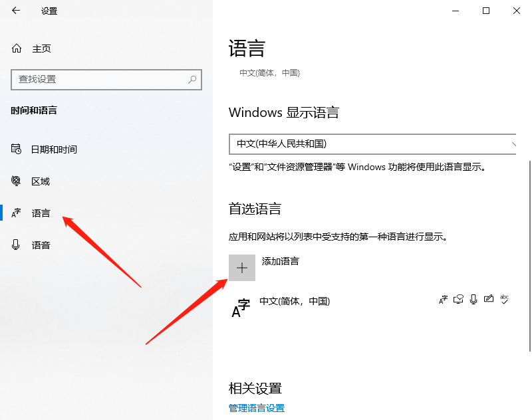The height and width of the screenshot is (420, 532).
Task: Go back with the arrow button
Action: tap(16, 11)
